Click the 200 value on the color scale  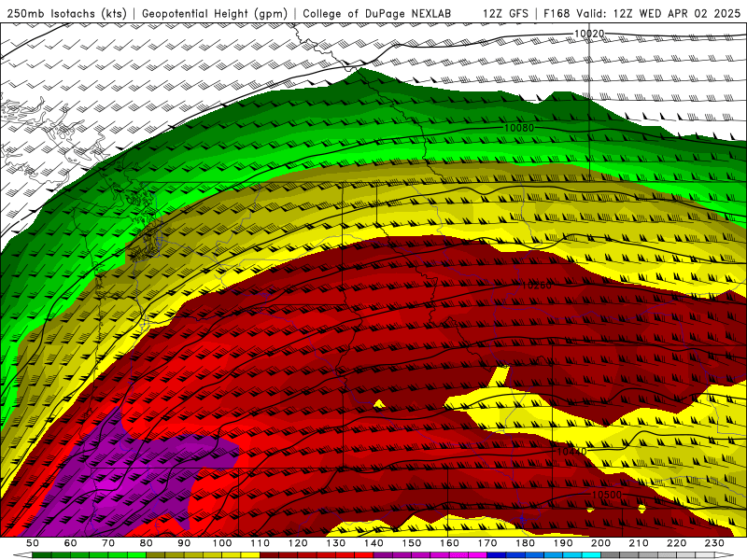(601, 543)
